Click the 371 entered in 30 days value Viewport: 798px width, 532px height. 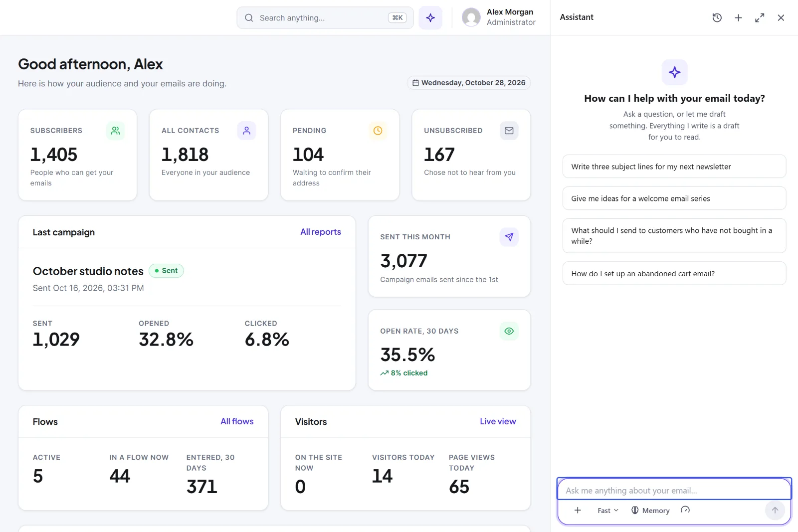(x=202, y=487)
